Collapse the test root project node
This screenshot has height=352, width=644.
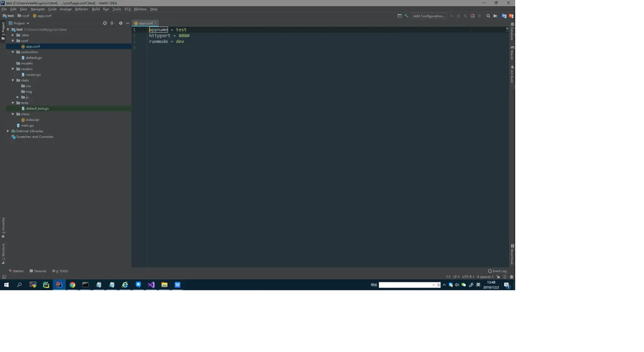pos(8,30)
